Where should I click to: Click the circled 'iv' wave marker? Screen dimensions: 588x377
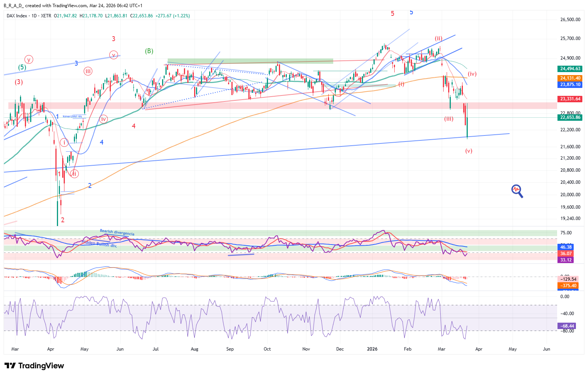[104, 119]
